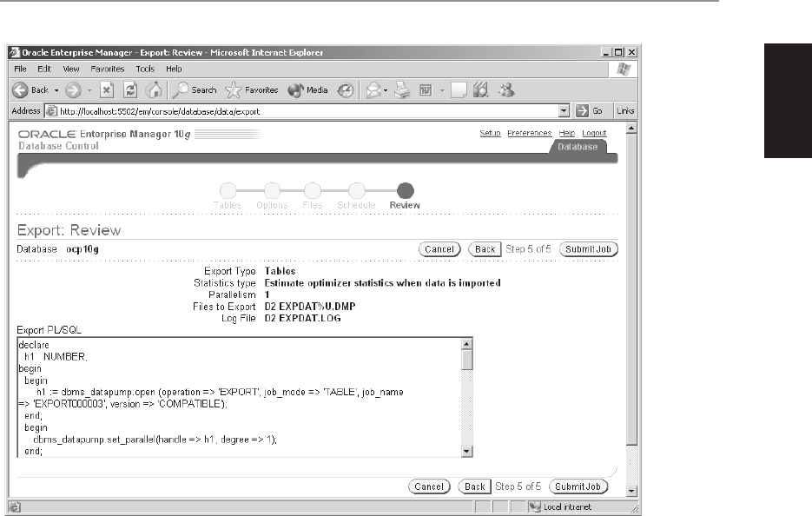Click the Logout link
This screenshot has height=516, width=812.
[594, 133]
